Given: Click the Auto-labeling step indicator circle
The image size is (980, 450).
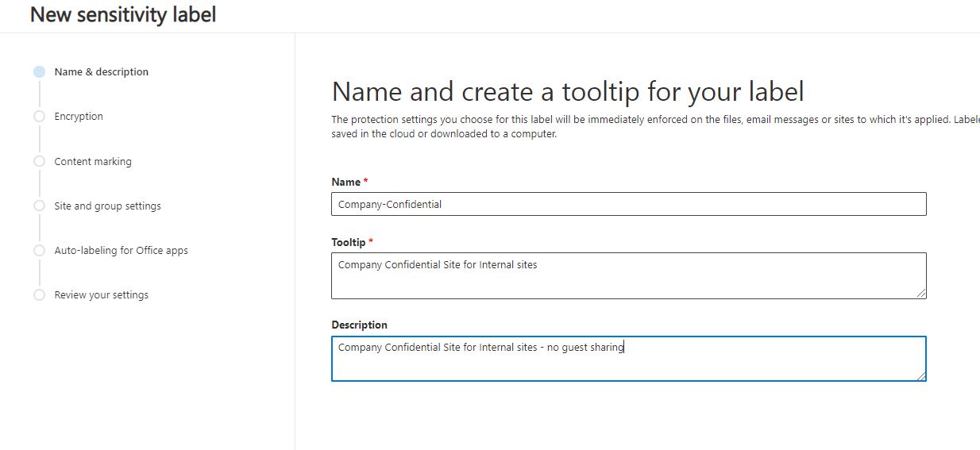Looking at the screenshot, I should click(x=39, y=250).
